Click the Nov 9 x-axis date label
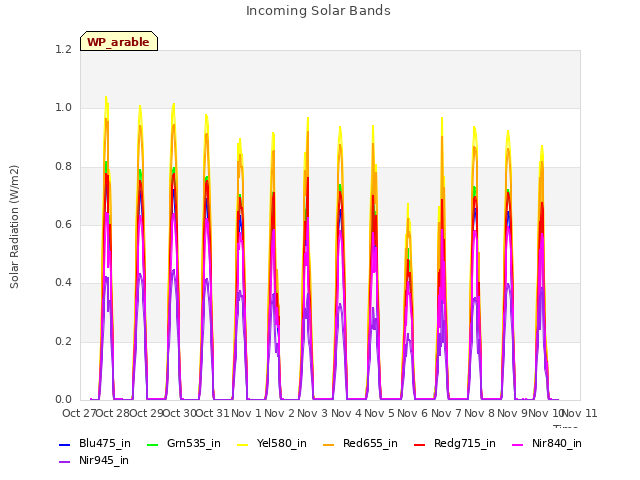The width and height of the screenshot is (640, 480). tap(513, 413)
